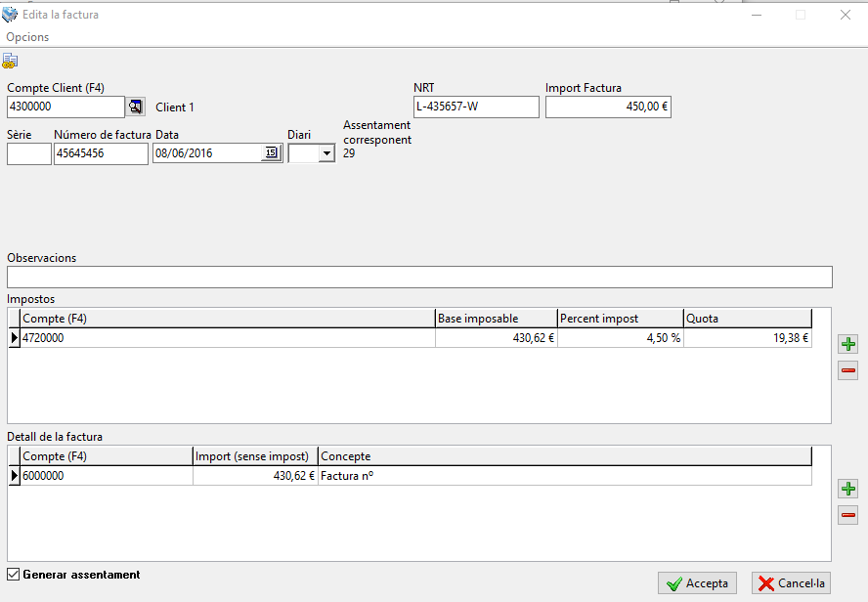Viewport: 868px width, 602px height.
Task: Add a new line to Detall de la factura
Action: 848,489
